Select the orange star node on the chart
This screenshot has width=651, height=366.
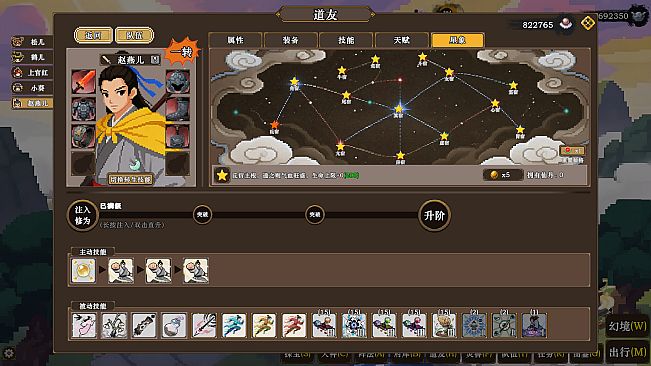pyautogui.click(x=274, y=124)
